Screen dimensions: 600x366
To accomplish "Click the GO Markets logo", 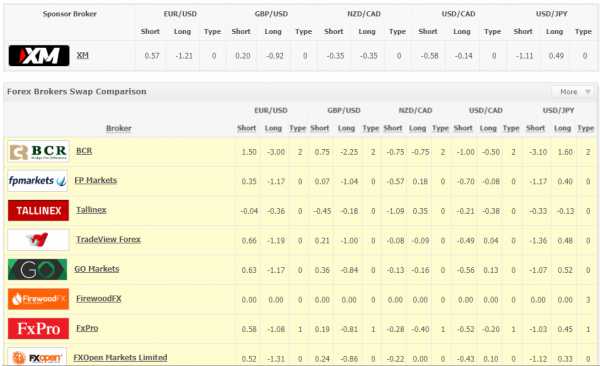I will [38, 270].
